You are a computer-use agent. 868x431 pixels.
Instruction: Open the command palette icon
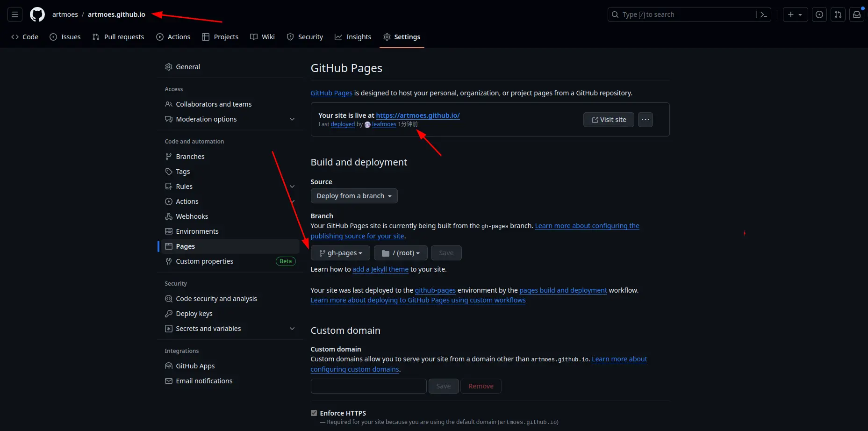tap(764, 14)
